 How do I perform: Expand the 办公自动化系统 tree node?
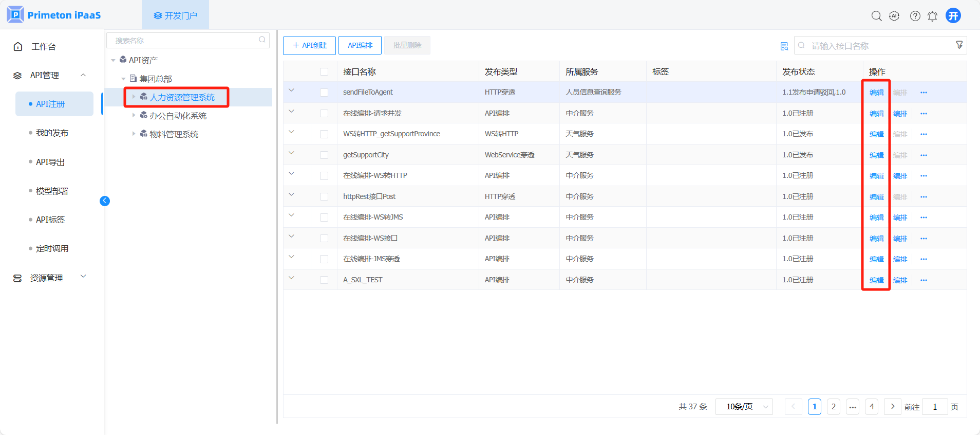pyautogui.click(x=134, y=116)
